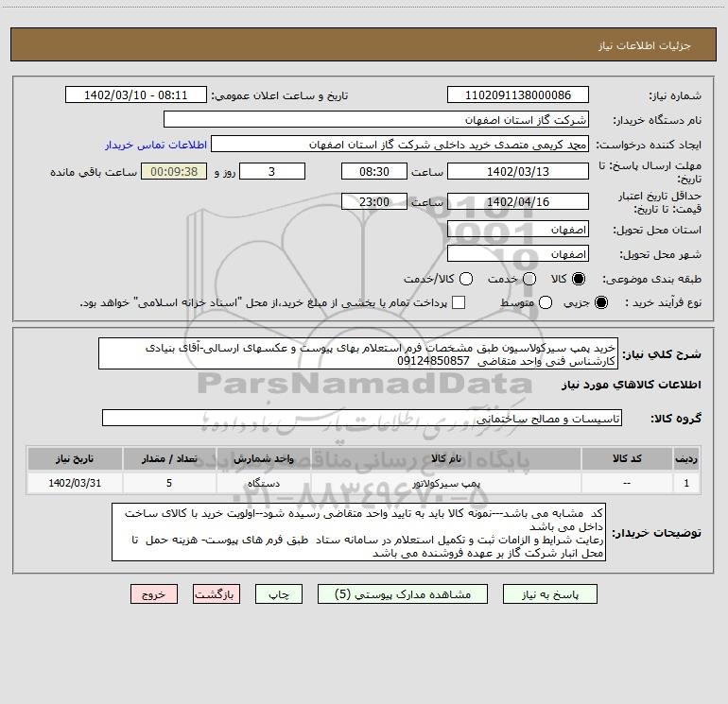The image size is (728, 704).
Task: Click the buyer organization name field
Action: click(376, 120)
